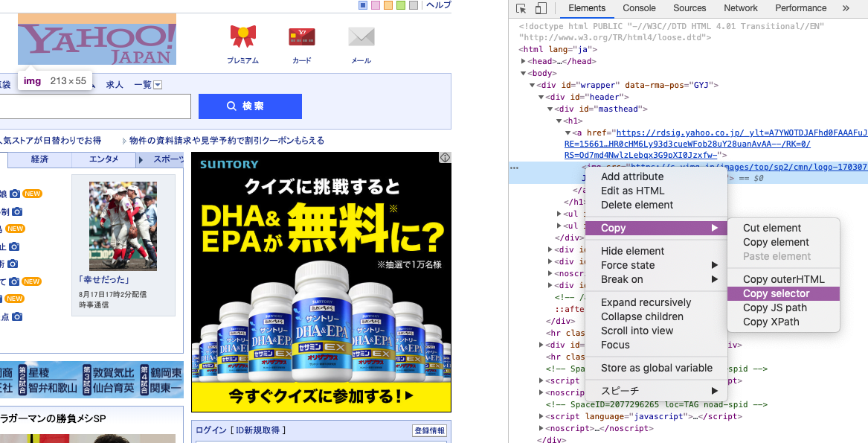Image resolution: width=868 pixels, height=443 pixels.
Task: Switch to the 経済 news tab
Action: pos(40,159)
